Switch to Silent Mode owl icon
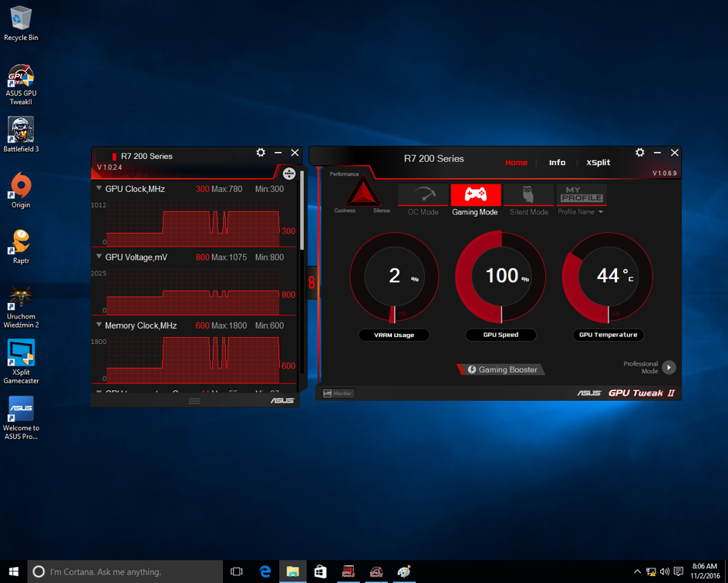Viewport: 728px width, 583px height. click(528, 194)
